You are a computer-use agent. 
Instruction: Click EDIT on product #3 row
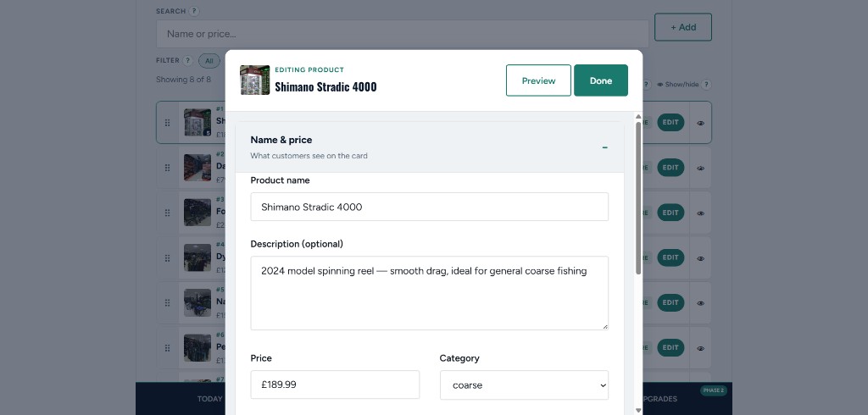[x=670, y=213]
